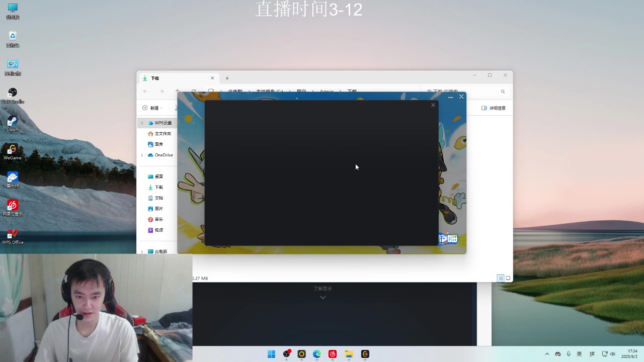Open WPS Office desktop shortcut

(13, 236)
